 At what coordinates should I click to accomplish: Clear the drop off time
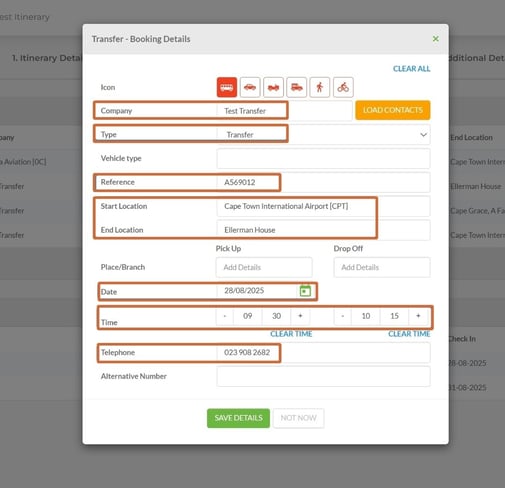point(409,334)
